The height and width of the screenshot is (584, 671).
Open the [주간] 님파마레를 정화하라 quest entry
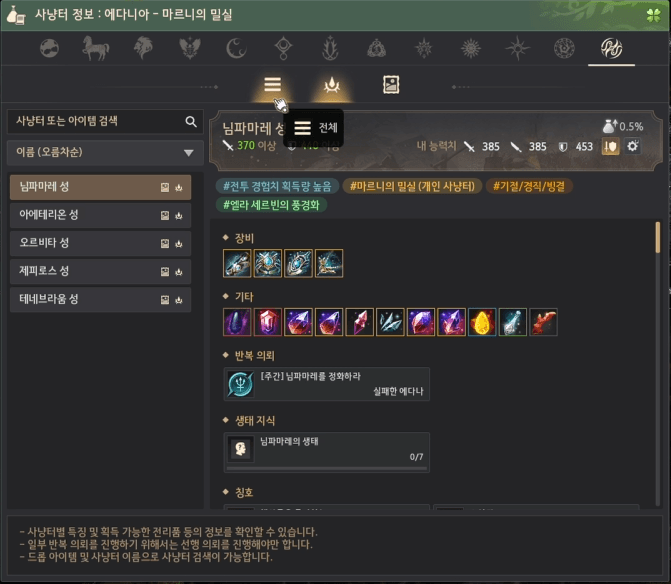(327, 384)
